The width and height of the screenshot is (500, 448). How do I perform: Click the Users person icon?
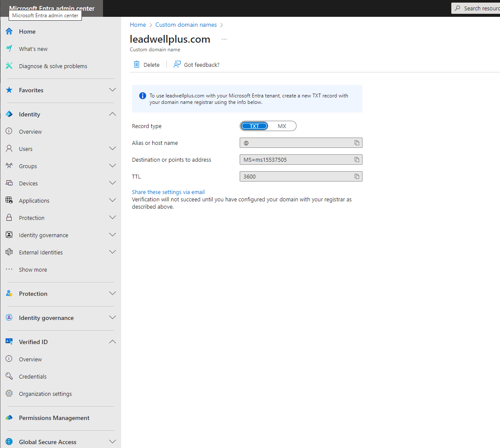9,148
